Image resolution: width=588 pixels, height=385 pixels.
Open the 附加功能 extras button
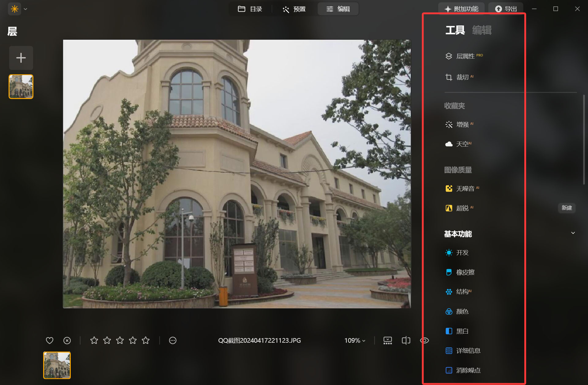tap(461, 9)
